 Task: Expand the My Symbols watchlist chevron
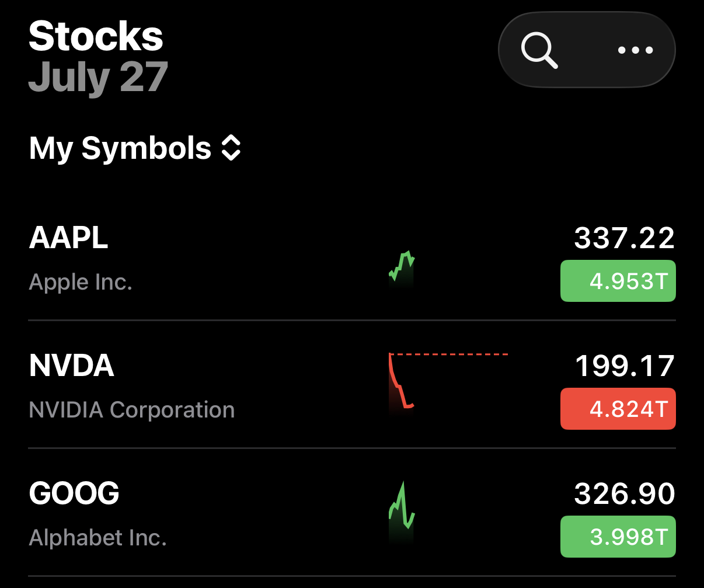tap(231, 148)
